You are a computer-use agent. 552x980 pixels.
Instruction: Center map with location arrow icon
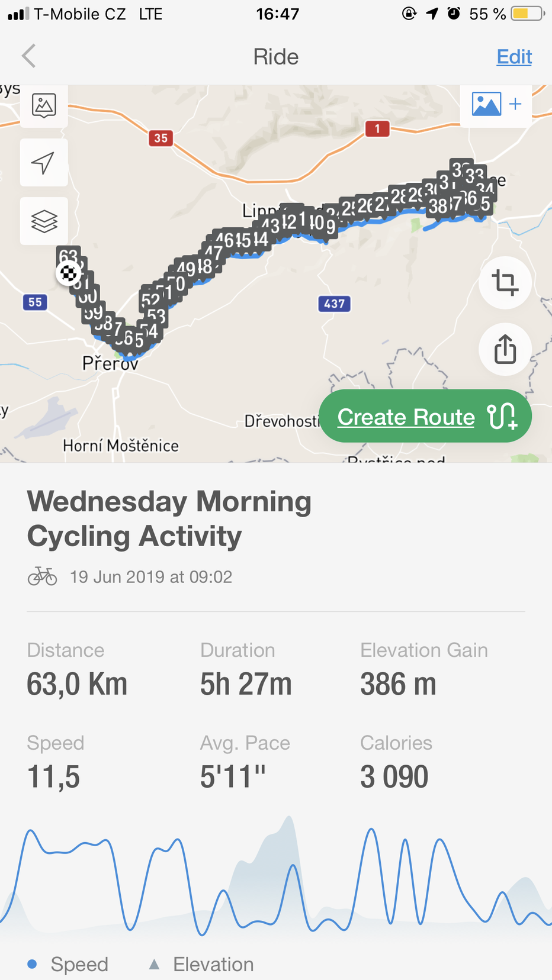click(44, 163)
